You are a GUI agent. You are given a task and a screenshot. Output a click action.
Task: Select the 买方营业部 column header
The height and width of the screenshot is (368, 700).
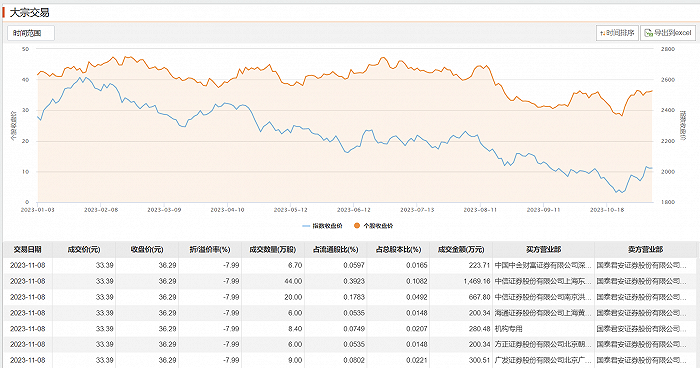click(x=543, y=250)
